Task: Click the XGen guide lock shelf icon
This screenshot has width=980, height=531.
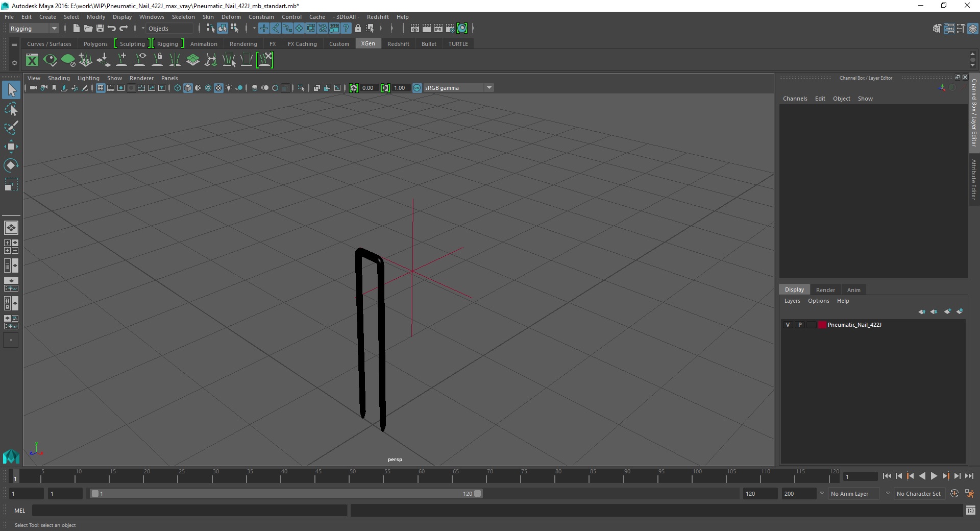Action: pos(157,60)
